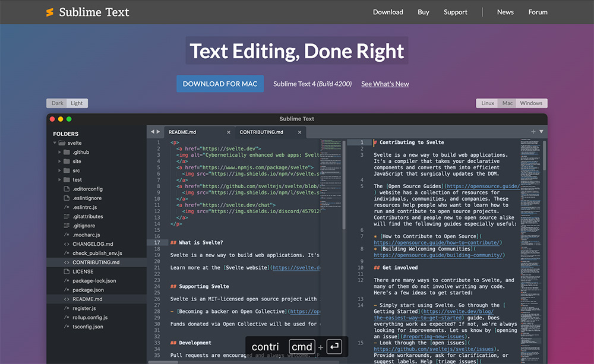594x364 pixels.
Task: Expand the test folder
Action: (x=59, y=179)
